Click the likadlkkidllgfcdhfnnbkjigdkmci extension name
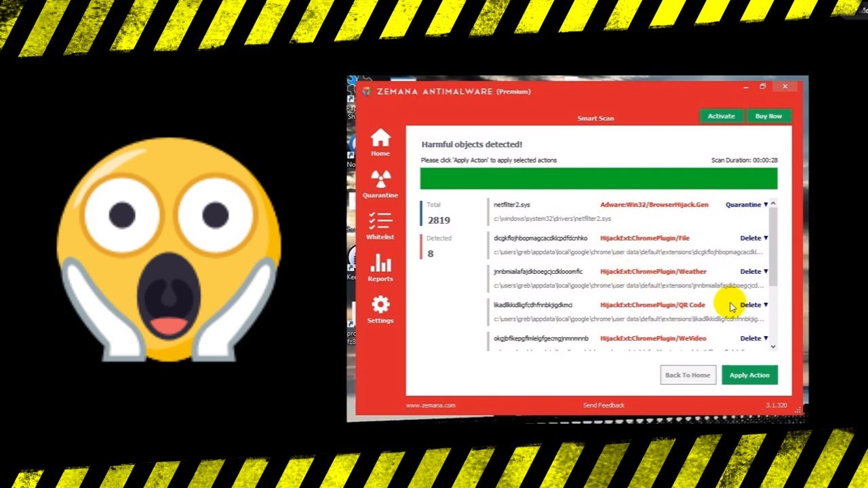The height and width of the screenshot is (488, 868). tap(533, 304)
